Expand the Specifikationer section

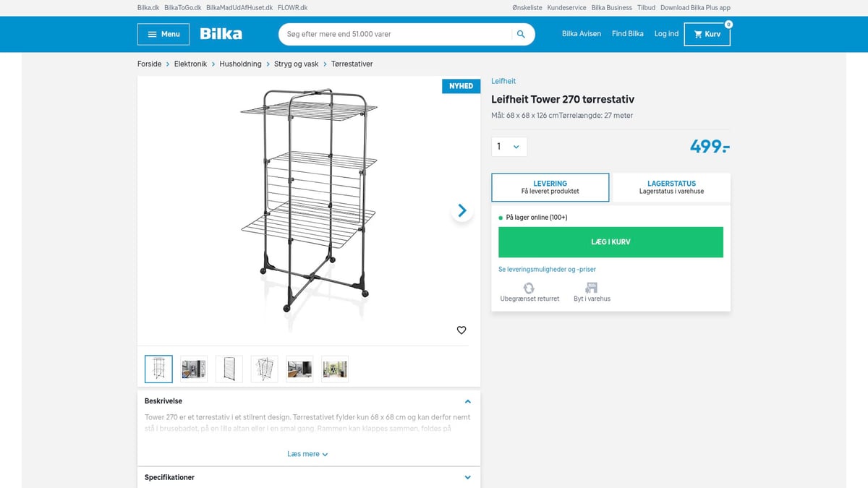(468, 478)
